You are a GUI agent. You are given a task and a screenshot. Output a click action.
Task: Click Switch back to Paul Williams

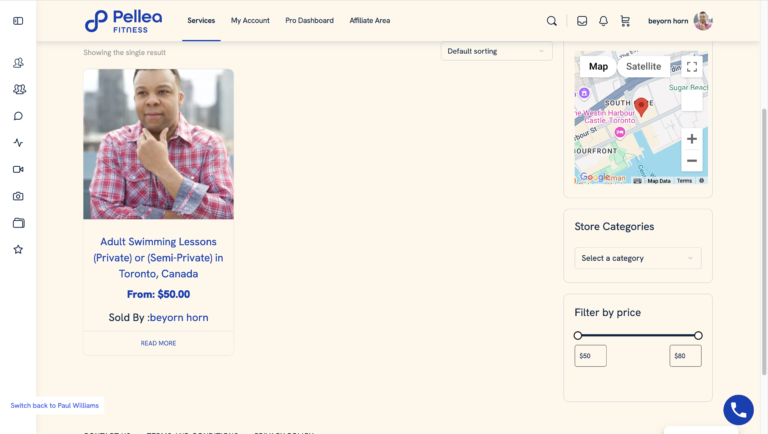coord(54,406)
